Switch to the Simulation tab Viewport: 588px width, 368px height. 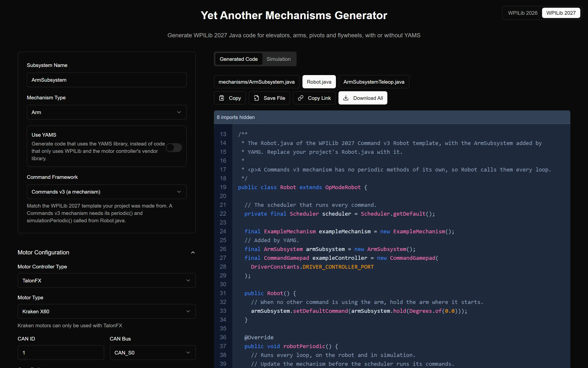point(279,59)
